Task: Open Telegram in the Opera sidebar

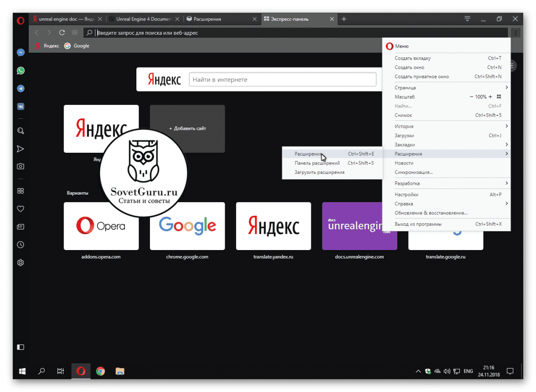Action: tap(21, 88)
